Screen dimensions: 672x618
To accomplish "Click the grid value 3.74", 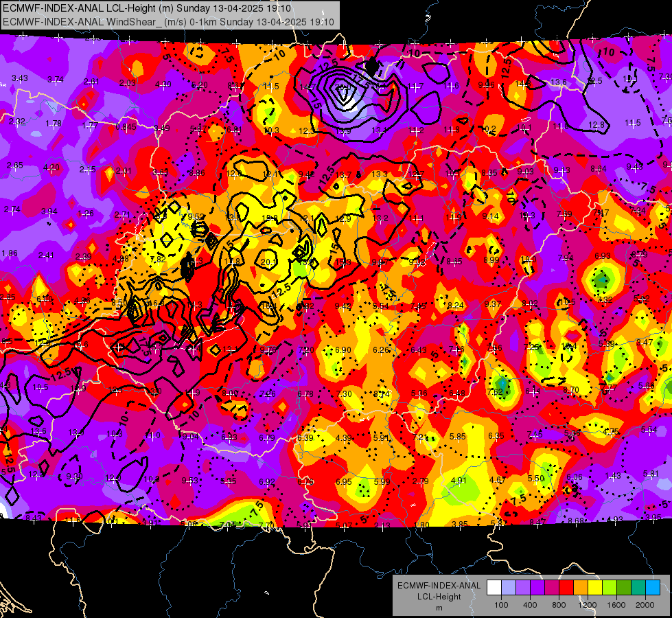I will click(56, 80).
